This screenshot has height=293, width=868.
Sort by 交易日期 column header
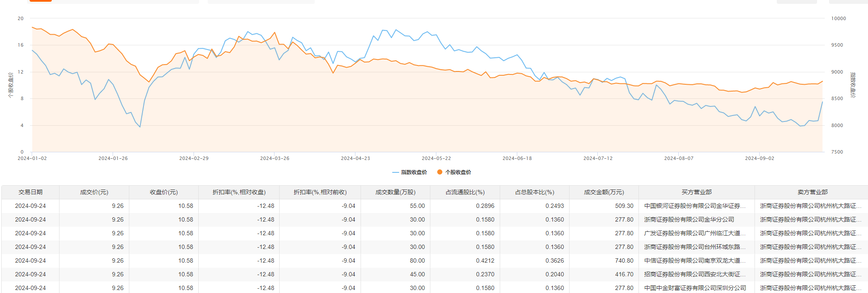[x=30, y=192]
